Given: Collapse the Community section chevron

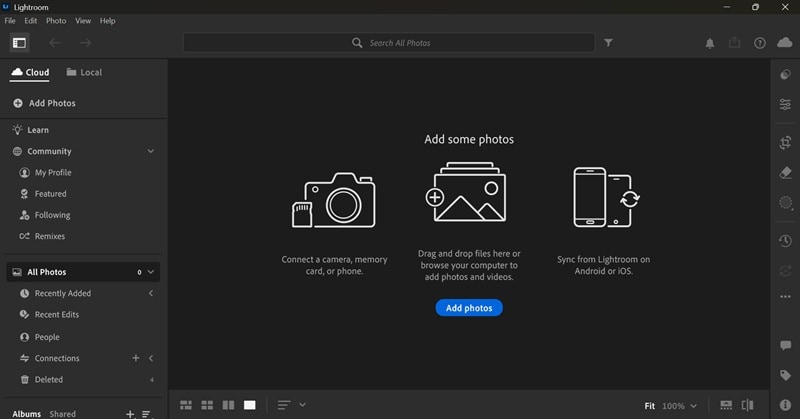Looking at the screenshot, I should point(151,151).
